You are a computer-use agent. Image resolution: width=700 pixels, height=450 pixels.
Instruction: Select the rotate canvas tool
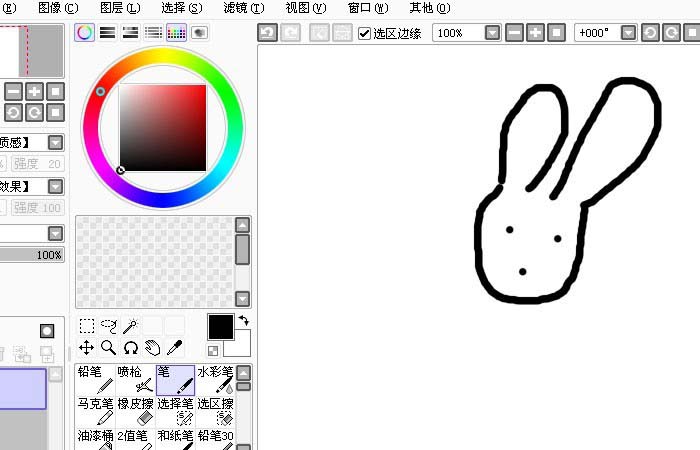pyautogui.click(x=131, y=348)
